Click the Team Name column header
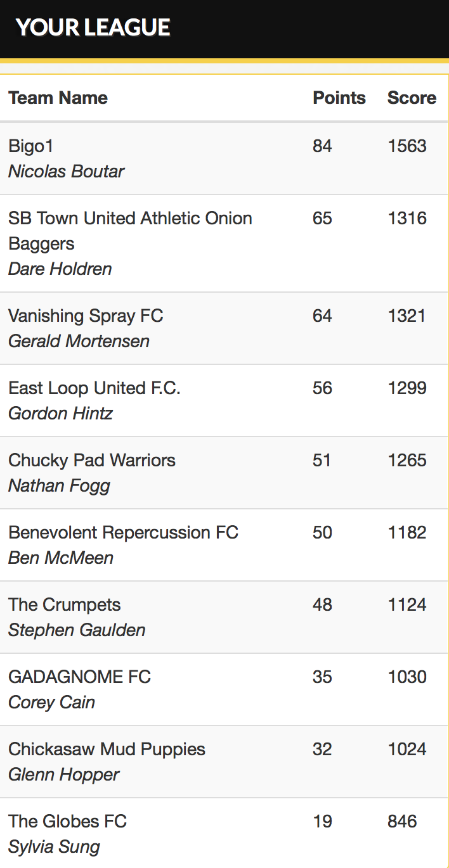 click(x=58, y=98)
